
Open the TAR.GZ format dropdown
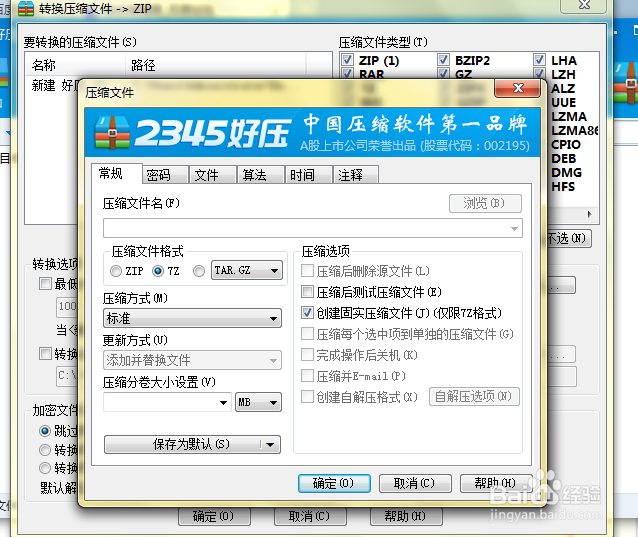point(247,270)
